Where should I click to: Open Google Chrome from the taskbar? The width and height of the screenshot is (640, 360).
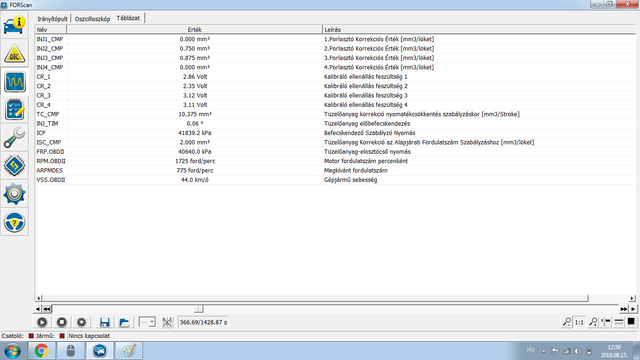click(x=41, y=351)
